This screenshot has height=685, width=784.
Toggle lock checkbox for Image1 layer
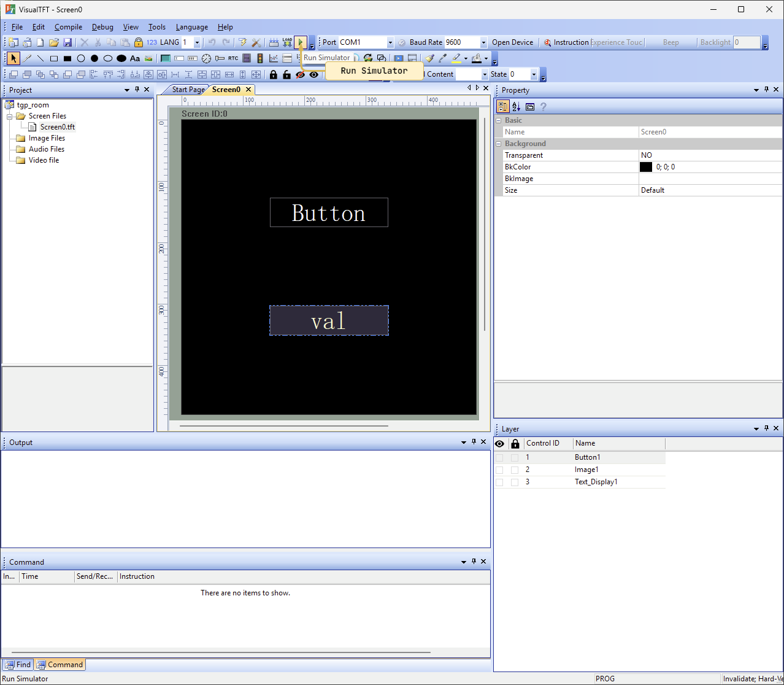click(515, 470)
